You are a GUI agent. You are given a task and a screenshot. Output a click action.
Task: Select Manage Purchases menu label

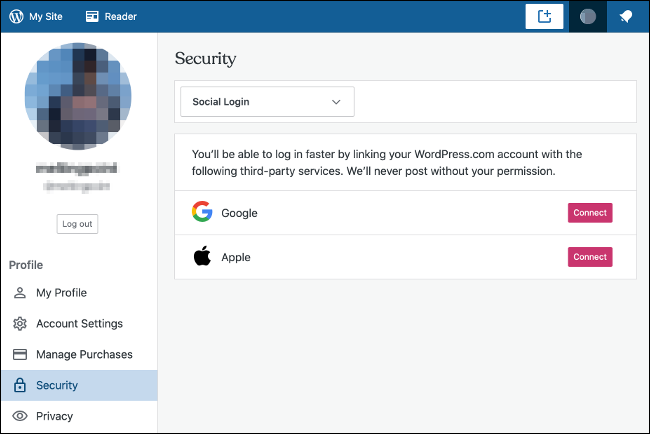pyautogui.click(x=84, y=355)
